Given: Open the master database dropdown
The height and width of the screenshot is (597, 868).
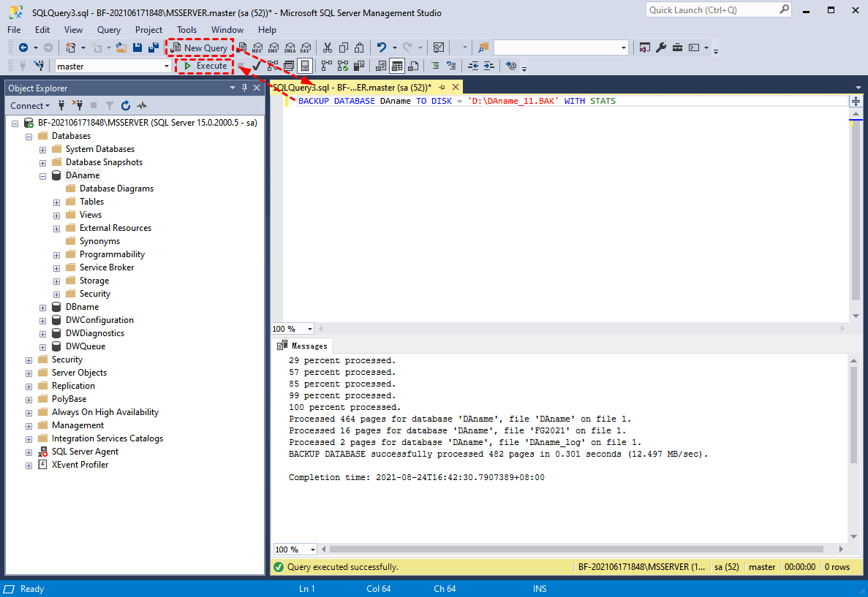Looking at the screenshot, I should click(x=167, y=66).
